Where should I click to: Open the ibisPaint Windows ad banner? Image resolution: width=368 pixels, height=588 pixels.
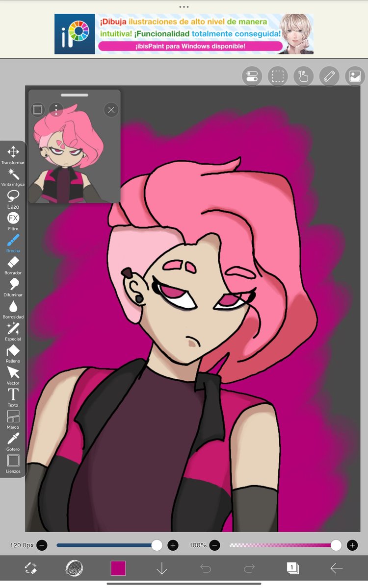click(x=184, y=34)
